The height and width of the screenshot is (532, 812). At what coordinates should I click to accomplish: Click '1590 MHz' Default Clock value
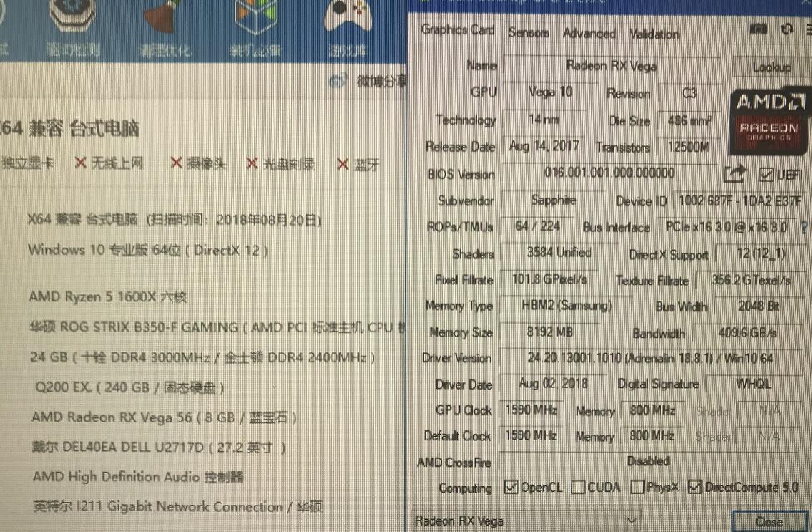coord(532,435)
